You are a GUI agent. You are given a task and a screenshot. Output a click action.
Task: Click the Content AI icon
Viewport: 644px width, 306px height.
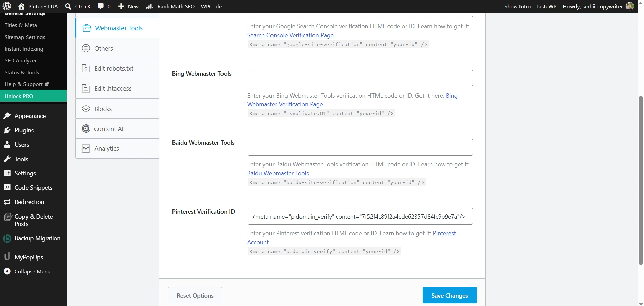coord(86,129)
